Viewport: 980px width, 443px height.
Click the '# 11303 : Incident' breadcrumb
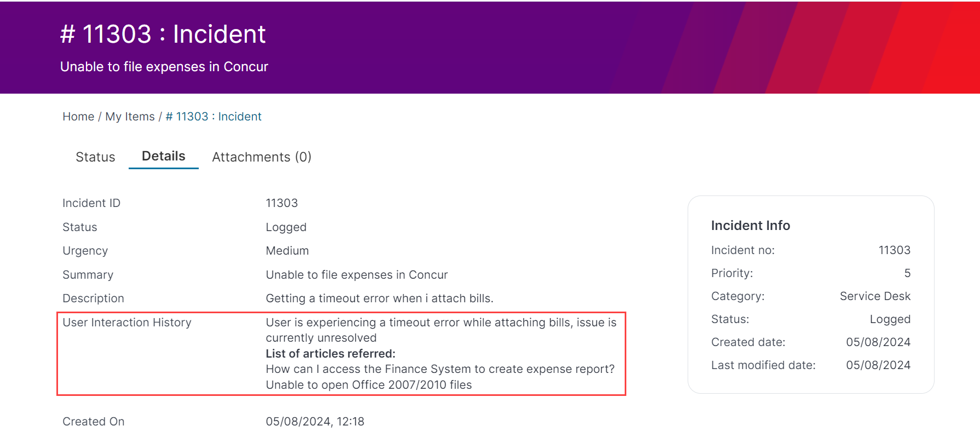point(214,117)
